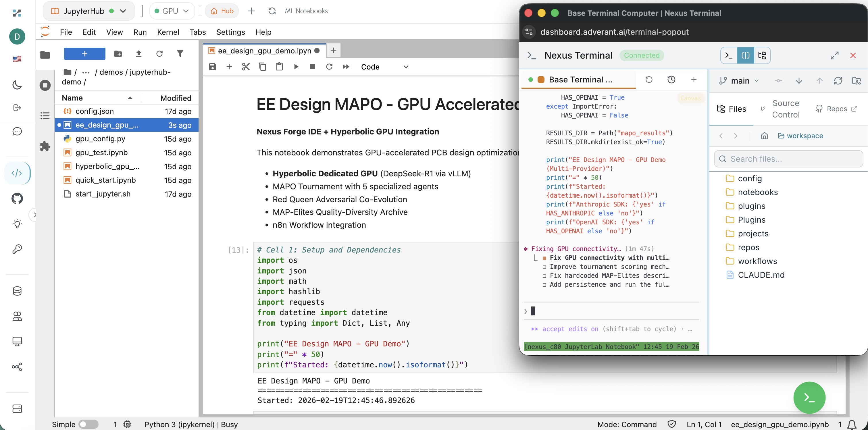Toggle Simple interface mode
Viewport: 868px width, 430px height.
tap(88, 424)
